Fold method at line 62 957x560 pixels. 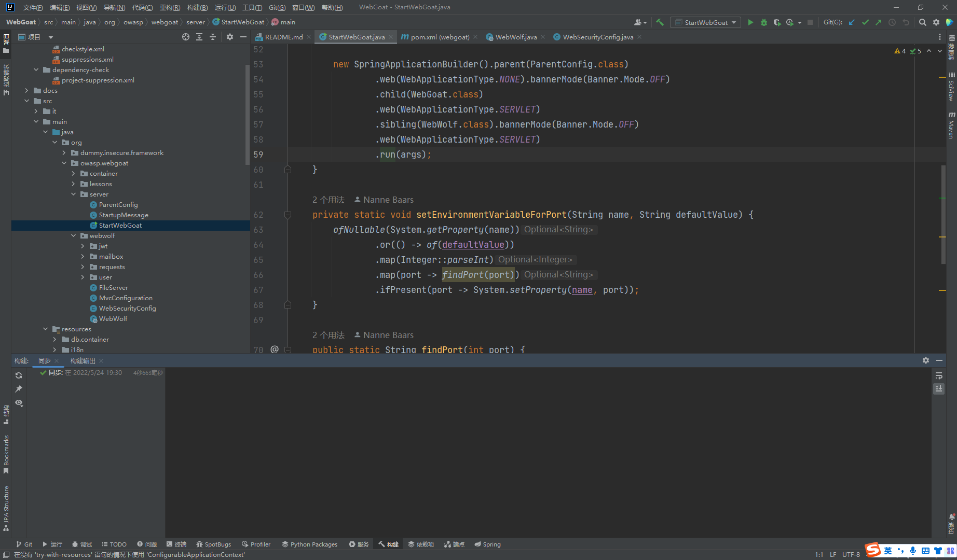pos(288,215)
